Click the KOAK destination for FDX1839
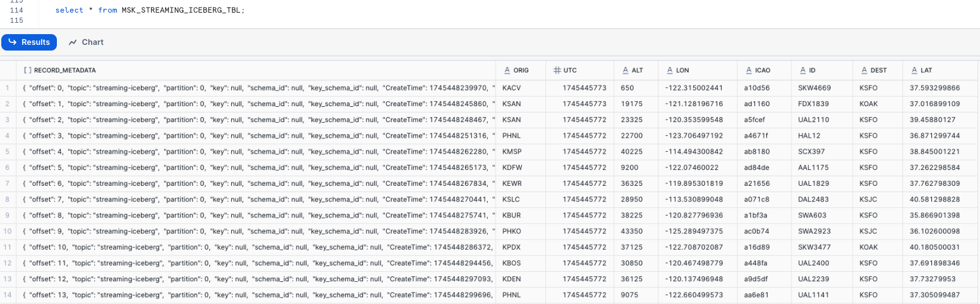 point(877,104)
